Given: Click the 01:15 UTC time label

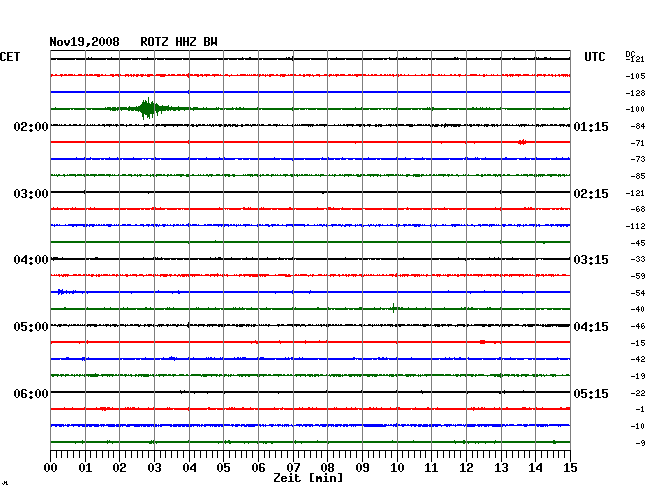Looking at the screenshot, I should tap(591, 127).
